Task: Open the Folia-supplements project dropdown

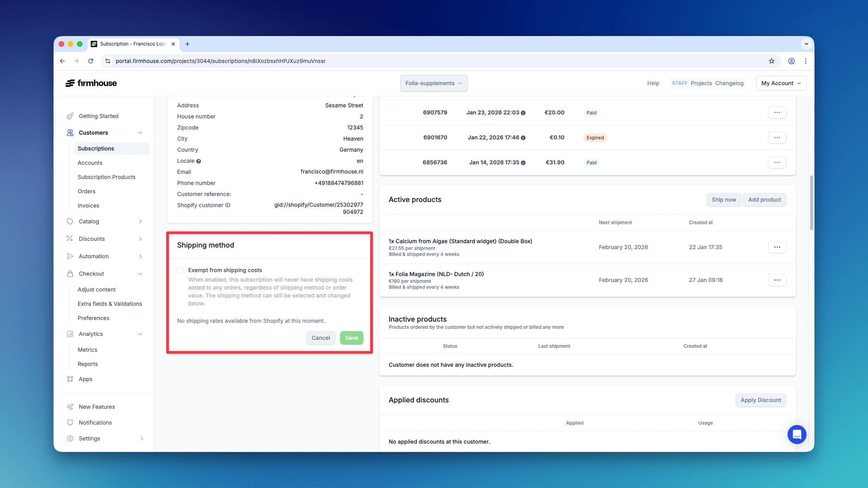Action: (x=434, y=83)
